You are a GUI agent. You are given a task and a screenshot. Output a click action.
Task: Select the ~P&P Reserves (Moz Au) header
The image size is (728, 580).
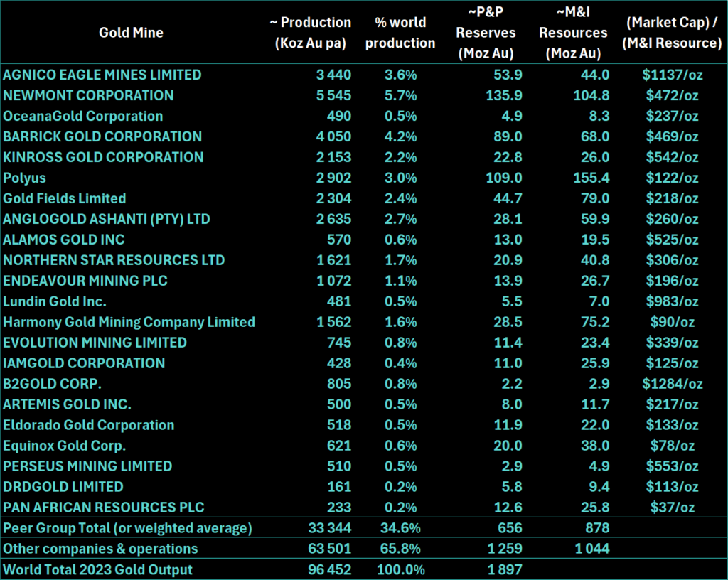486,33
